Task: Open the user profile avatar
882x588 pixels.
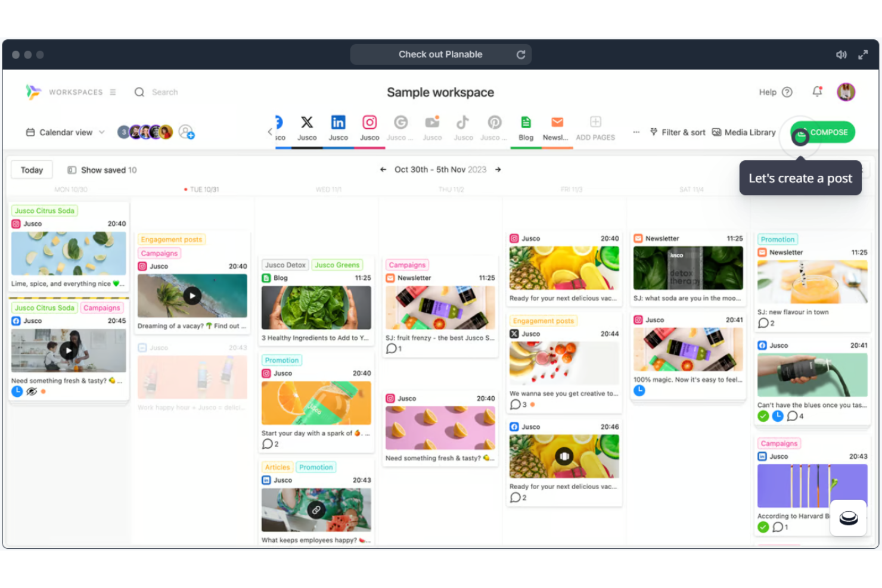Action: (x=846, y=92)
